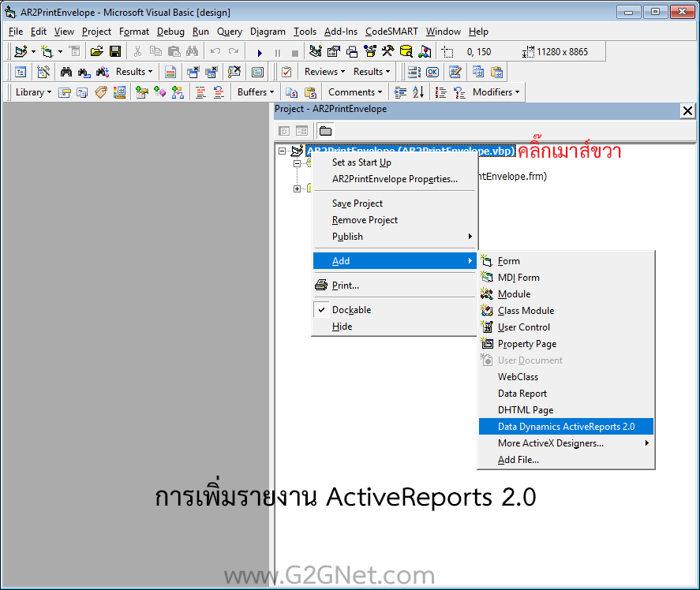Click Print... in the context menu
The height and width of the screenshot is (590, 700).
[x=395, y=286]
